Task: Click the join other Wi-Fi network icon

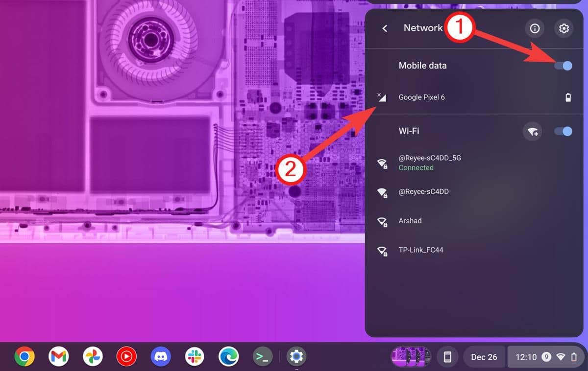Action: click(x=532, y=131)
